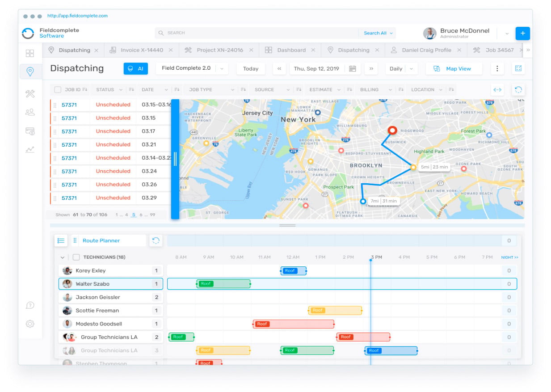The height and width of the screenshot is (392, 551).
Task: Click the Route Planner refresh icon
Action: 156,240
